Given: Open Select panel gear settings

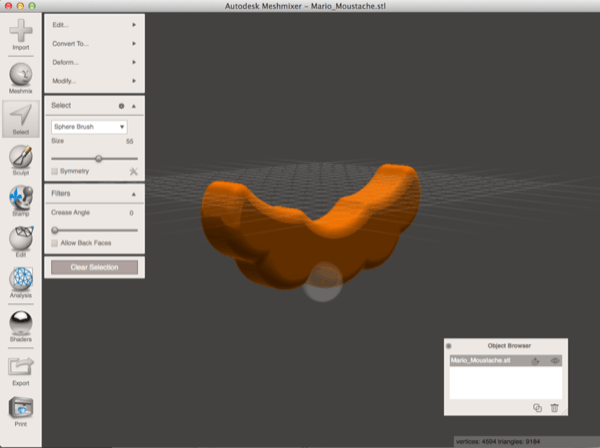Looking at the screenshot, I should click(x=121, y=106).
